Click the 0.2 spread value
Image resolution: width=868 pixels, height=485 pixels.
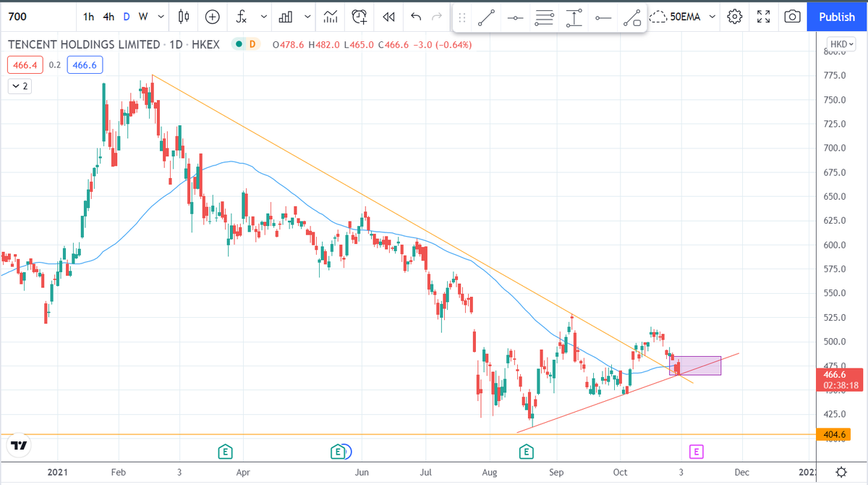(55, 65)
